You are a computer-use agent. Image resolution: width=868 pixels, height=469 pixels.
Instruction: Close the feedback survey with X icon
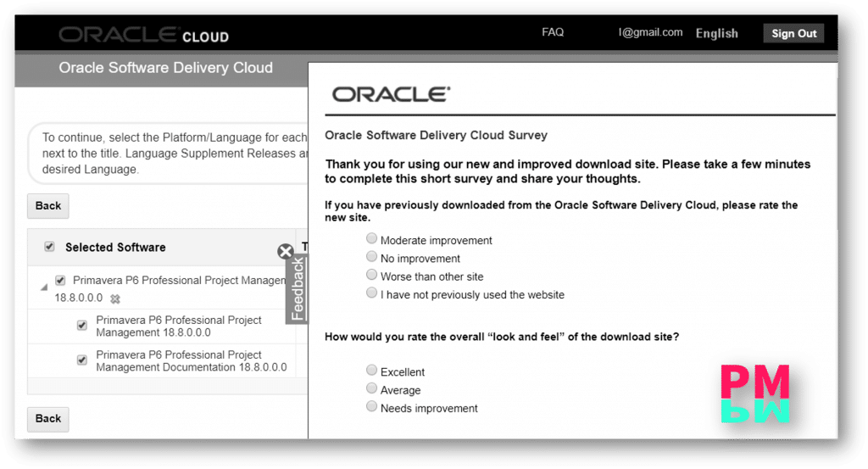coord(285,252)
